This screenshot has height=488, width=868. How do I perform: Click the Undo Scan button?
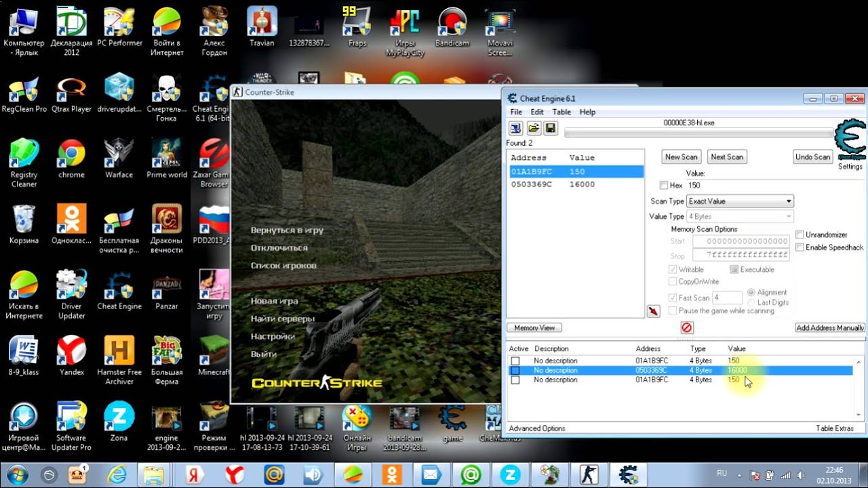(813, 157)
